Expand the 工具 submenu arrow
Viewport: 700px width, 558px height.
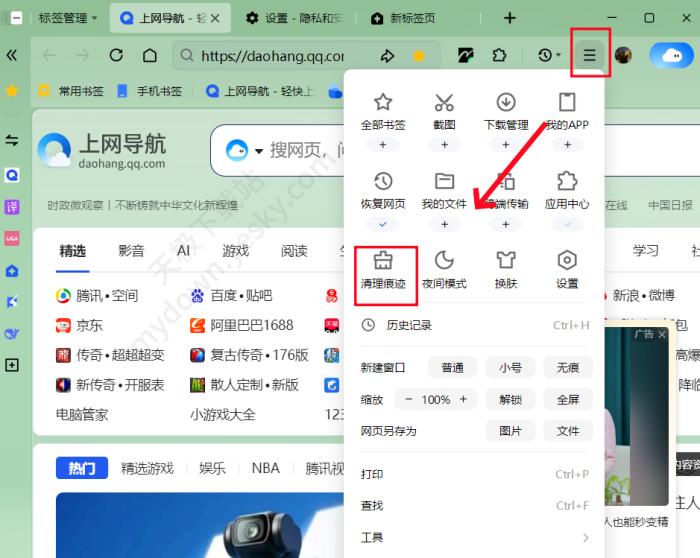(585, 538)
